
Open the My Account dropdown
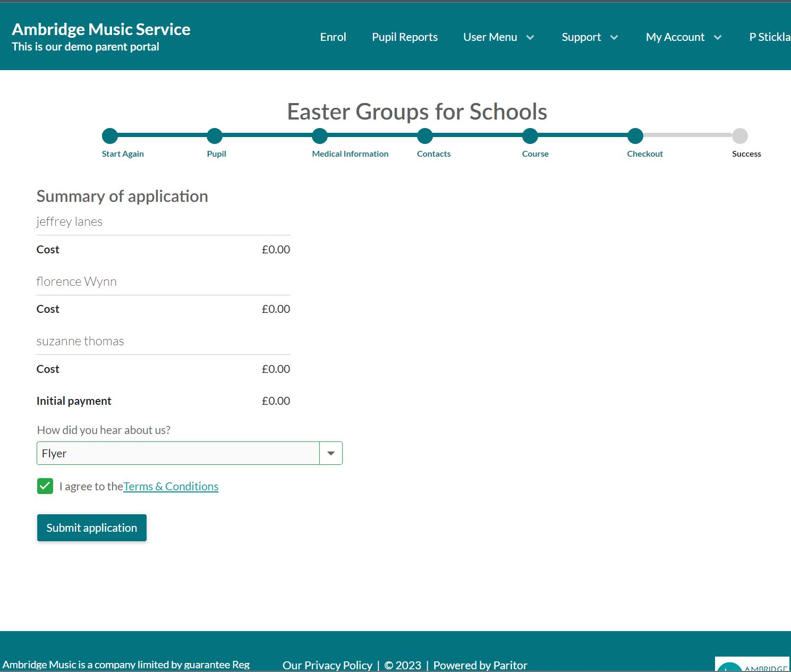684,37
